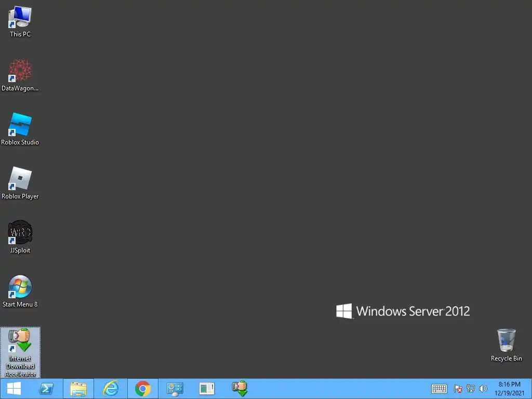
Task: Select the Roblox Studio shortcut
Action: [x=20, y=129]
